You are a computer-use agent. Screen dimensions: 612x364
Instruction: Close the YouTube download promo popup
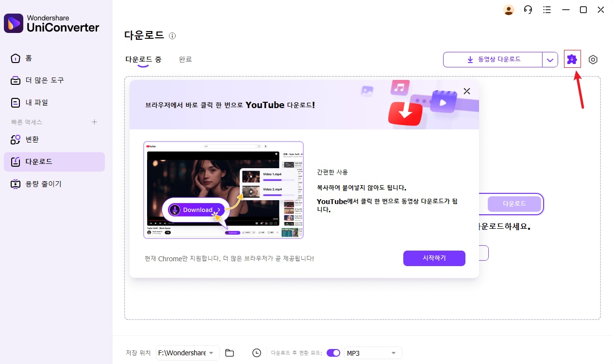[466, 91]
